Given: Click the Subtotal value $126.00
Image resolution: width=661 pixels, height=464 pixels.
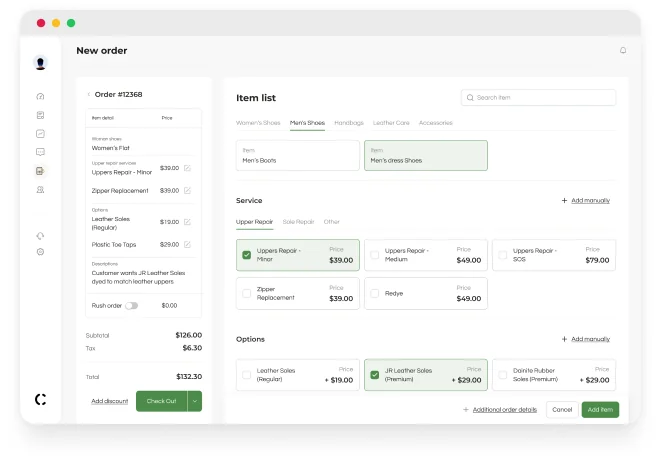Looking at the screenshot, I should (x=189, y=335).
